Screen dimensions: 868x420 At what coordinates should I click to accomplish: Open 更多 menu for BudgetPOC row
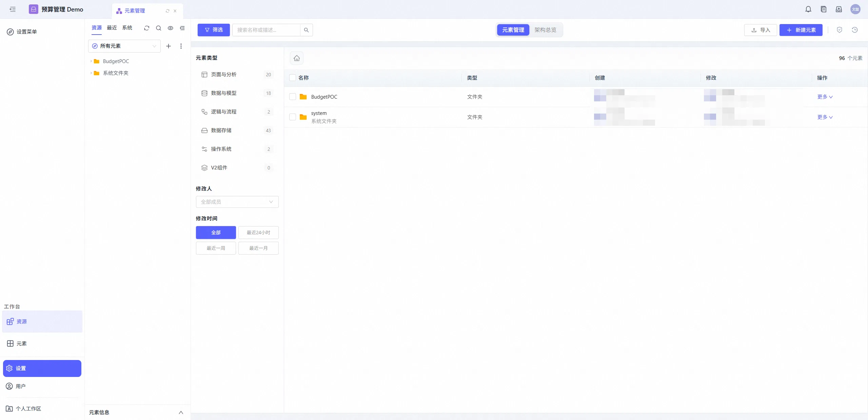pyautogui.click(x=825, y=97)
